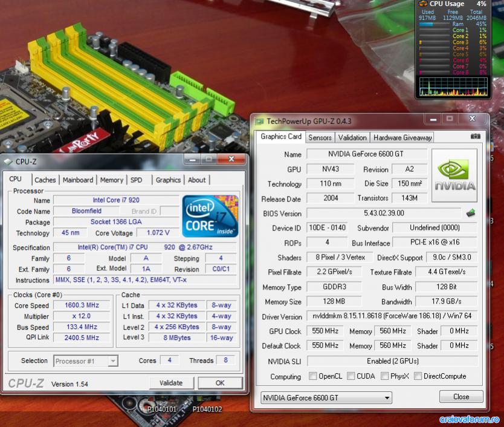Click the processor name Intel Core i7 920
This screenshot has width=504, height=427.
click(116, 200)
